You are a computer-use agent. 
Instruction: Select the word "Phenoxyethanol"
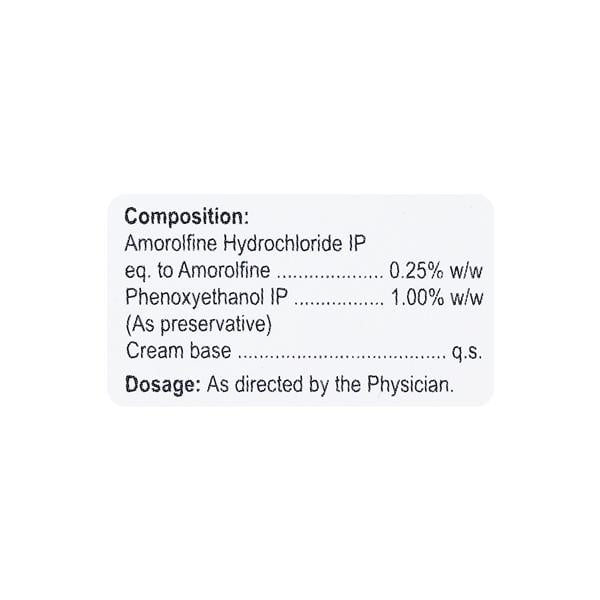point(195,297)
